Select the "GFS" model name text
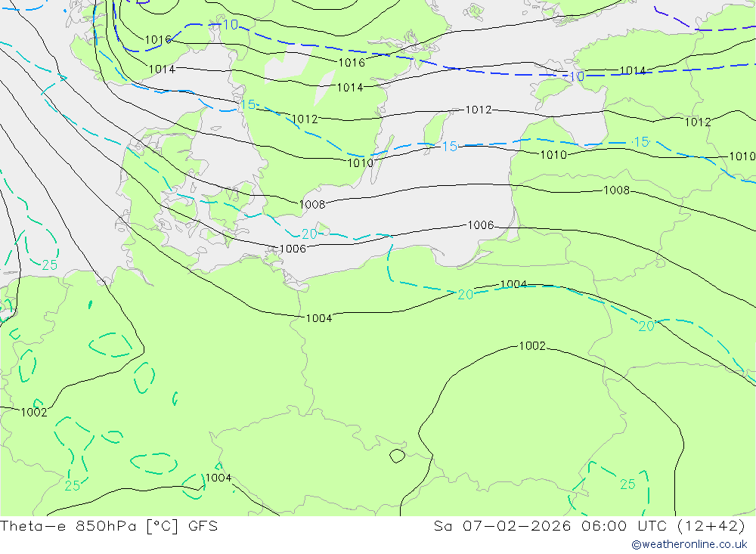756x554 pixels. 203,525
